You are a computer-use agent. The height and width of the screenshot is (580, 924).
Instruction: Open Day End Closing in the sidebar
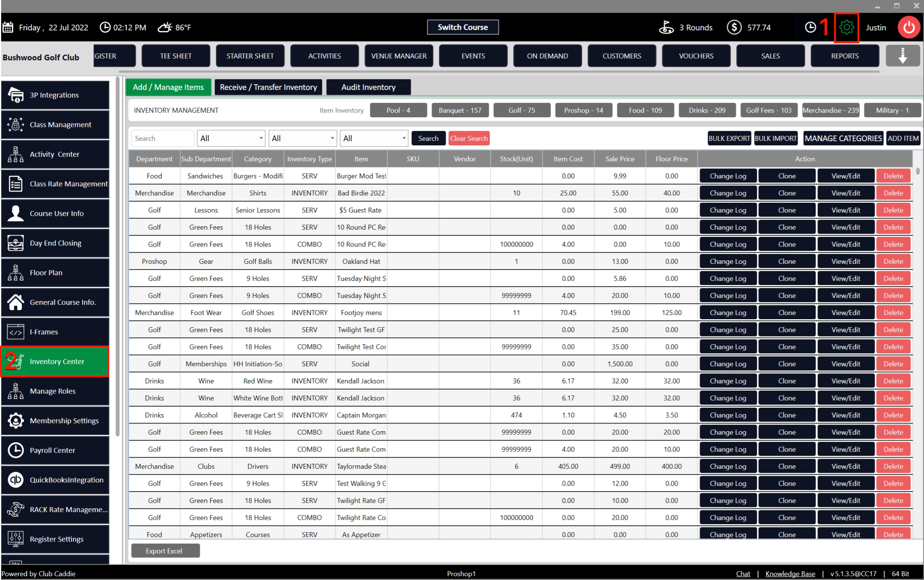(x=55, y=243)
